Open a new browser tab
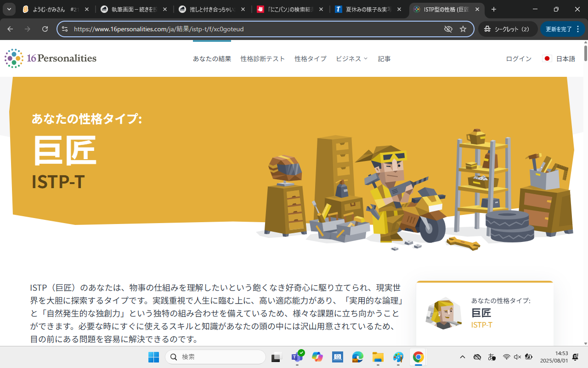 [494, 9]
